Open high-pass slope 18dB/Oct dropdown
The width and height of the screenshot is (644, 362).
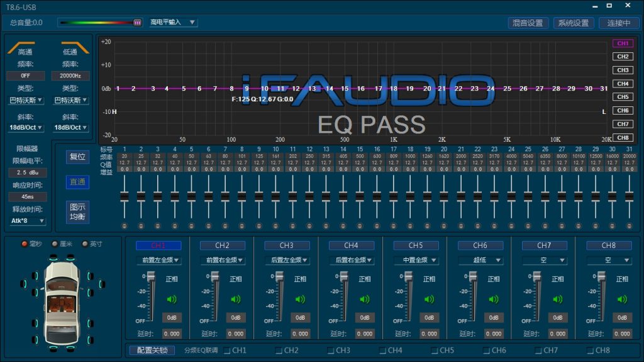(25, 128)
